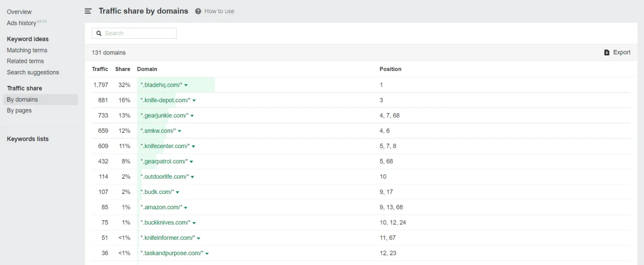Screen dimensions: 644x265
Task: Click the magnifier icon in search box
Action: (99, 33)
